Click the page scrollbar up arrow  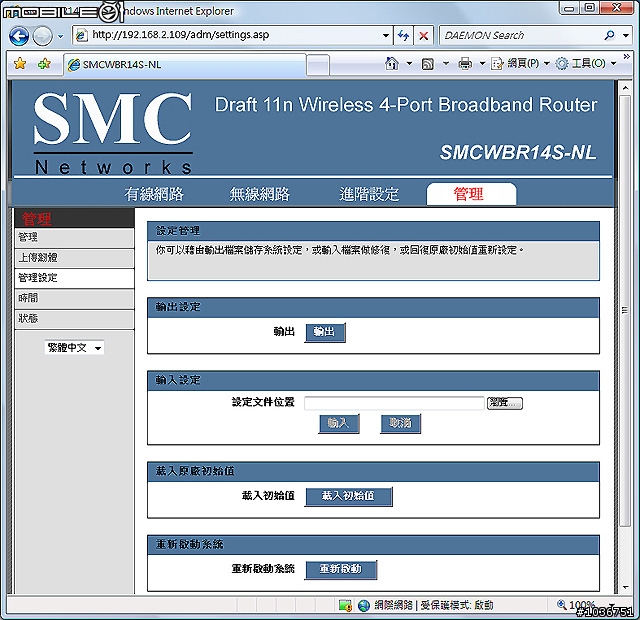625,88
